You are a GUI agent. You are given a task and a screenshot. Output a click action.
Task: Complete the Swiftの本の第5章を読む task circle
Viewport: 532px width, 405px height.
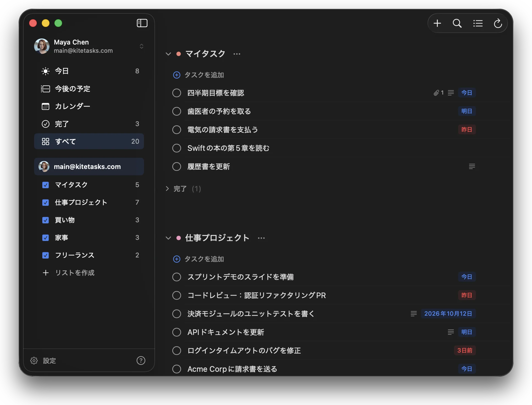pyautogui.click(x=177, y=148)
